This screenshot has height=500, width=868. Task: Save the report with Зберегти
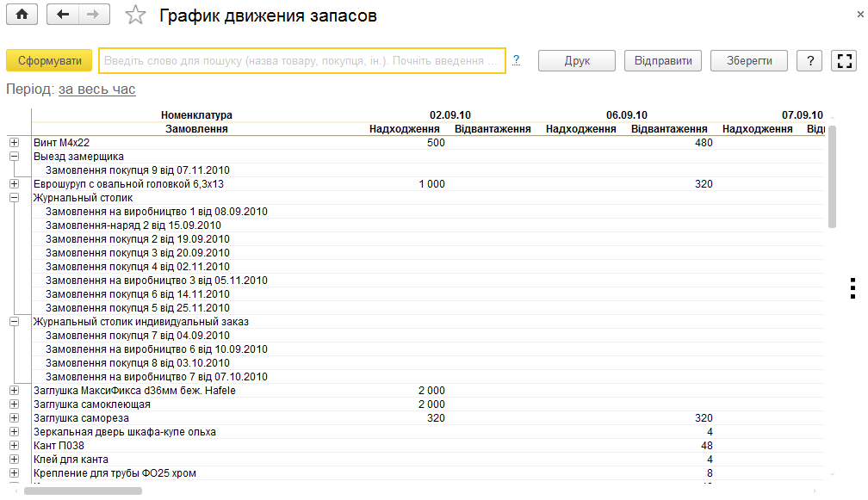click(749, 61)
